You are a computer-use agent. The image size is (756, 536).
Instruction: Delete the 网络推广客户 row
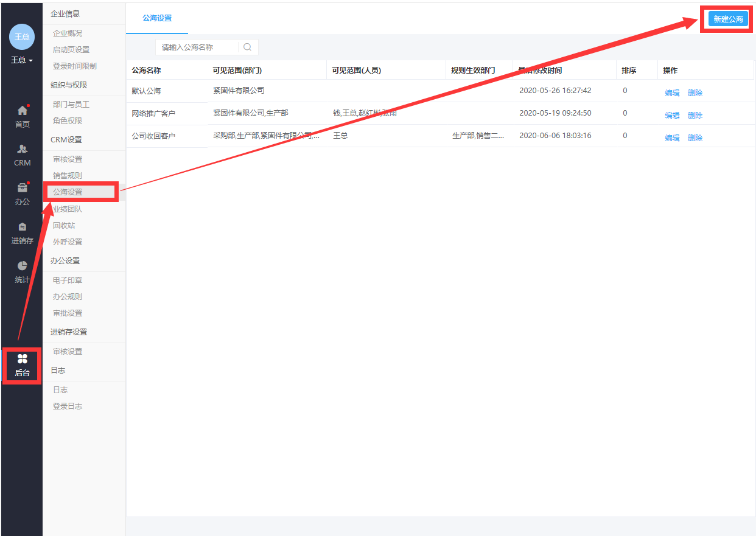tap(695, 115)
